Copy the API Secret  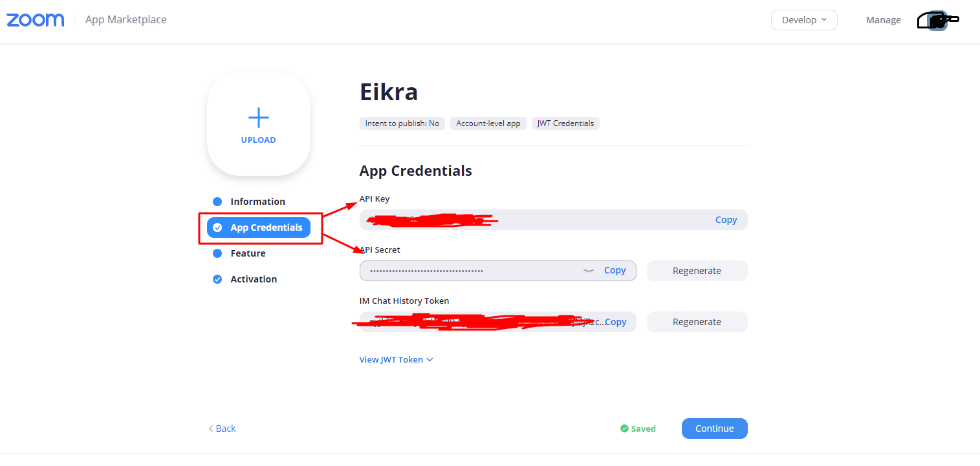[615, 271]
